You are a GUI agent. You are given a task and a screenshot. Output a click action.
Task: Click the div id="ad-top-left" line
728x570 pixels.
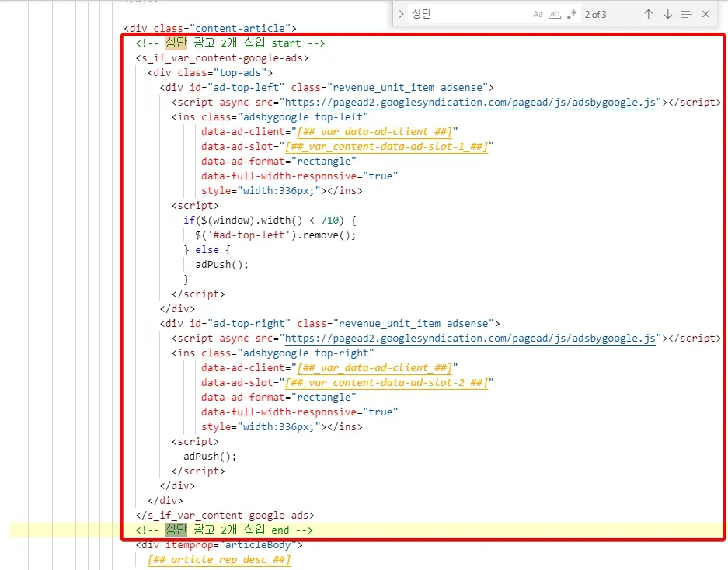[327, 88]
